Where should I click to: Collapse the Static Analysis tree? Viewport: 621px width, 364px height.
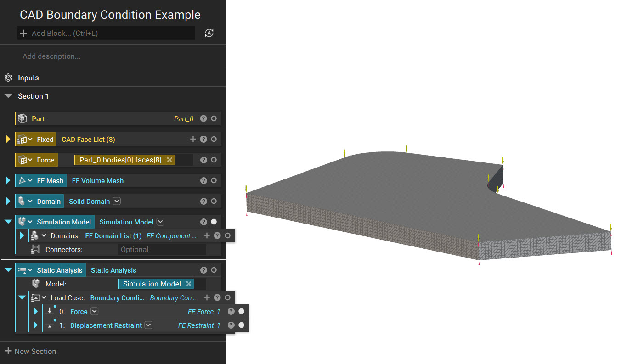(7, 270)
